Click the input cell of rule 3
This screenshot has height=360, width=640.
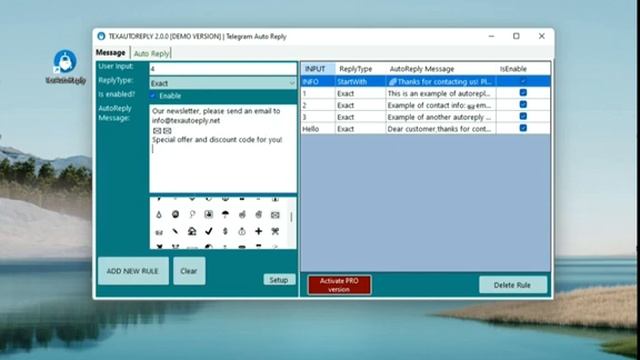click(318, 117)
